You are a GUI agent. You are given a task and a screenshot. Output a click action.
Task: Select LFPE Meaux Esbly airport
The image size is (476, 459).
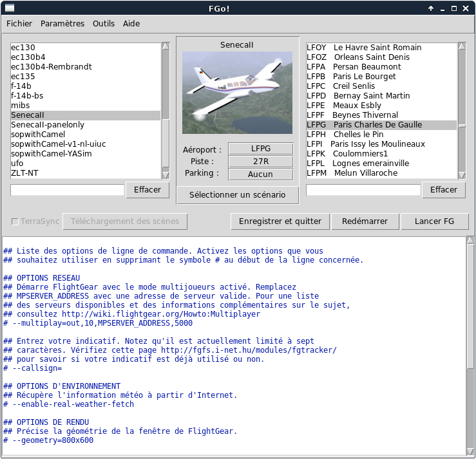(381, 106)
